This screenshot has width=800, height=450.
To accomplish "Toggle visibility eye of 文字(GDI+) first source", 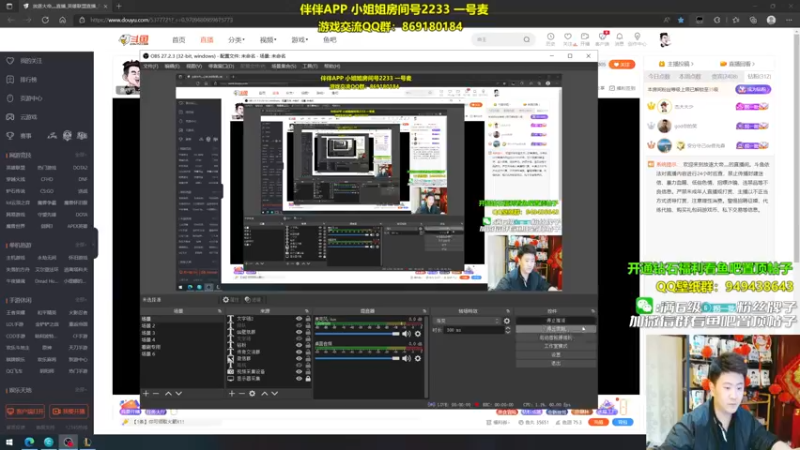I will pyautogui.click(x=299, y=319).
